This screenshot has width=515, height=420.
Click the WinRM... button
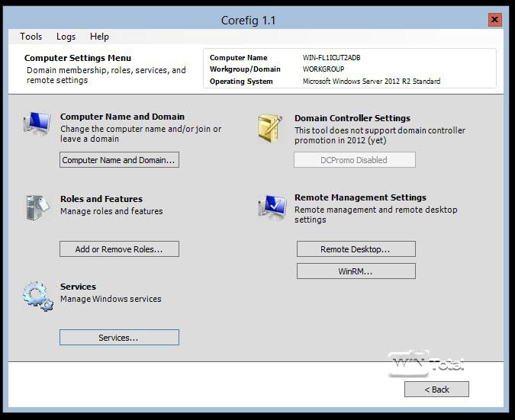(x=356, y=271)
